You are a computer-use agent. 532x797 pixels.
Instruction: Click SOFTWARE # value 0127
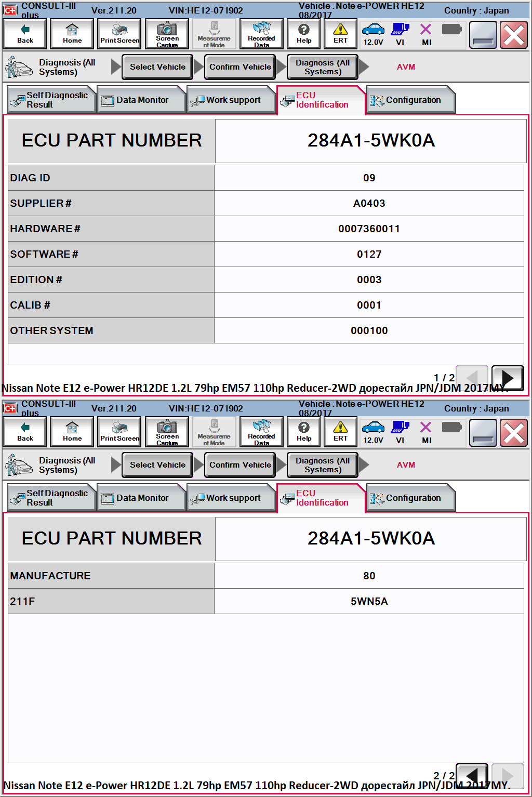coord(369,254)
